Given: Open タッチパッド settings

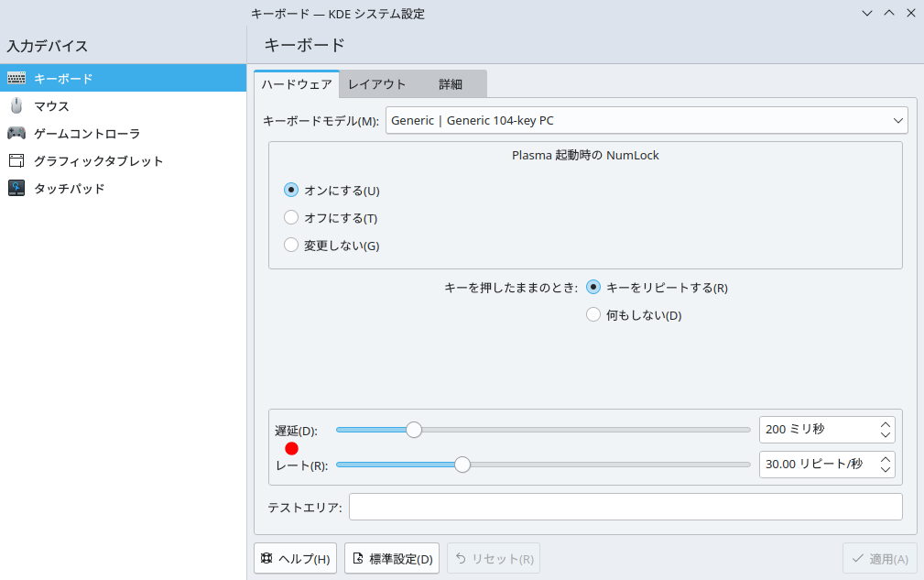Looking at the screenshot, I should (x=69, y=188).
